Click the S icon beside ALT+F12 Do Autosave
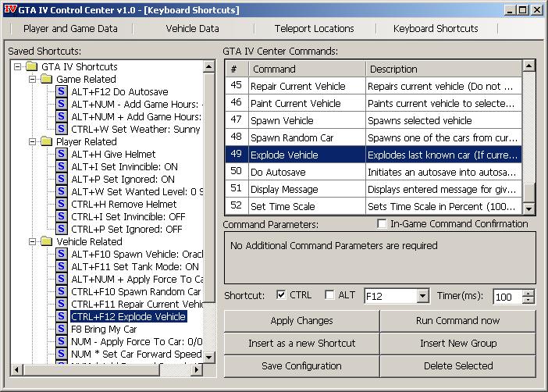548x392 pixels. [x=62, y=92]
